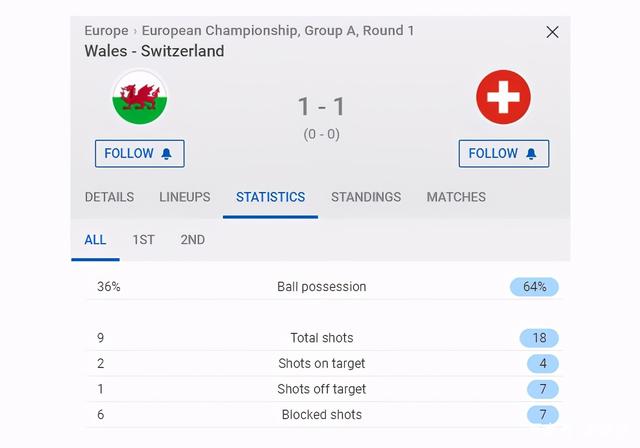Select the Statistics tab
This screenshot has height=448, width=640.
(x=270, y=197)
